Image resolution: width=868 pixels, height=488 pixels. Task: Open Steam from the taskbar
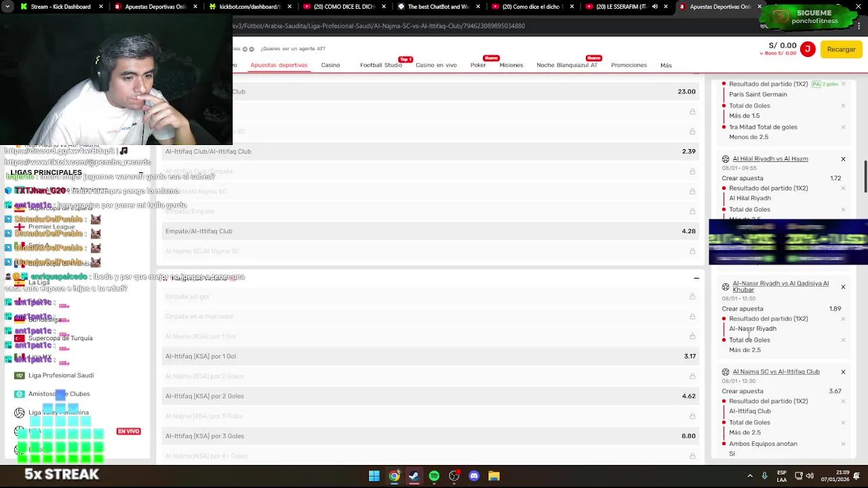414,476
